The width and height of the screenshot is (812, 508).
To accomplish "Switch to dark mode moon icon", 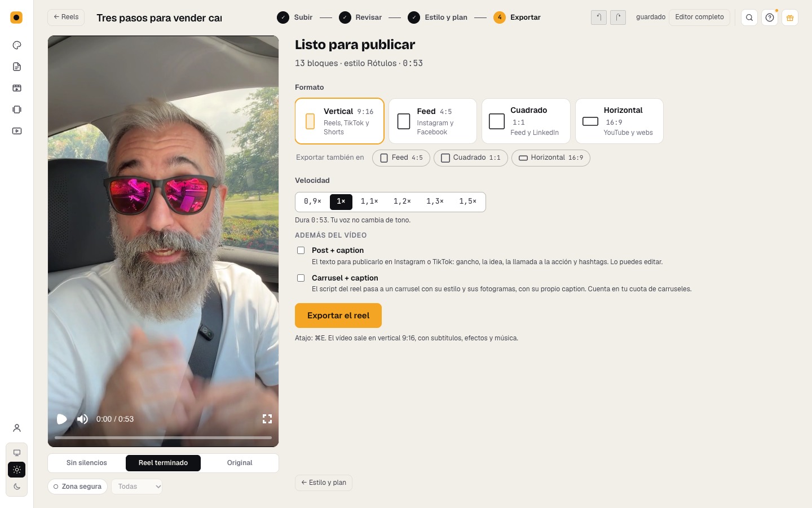I will (x=17, y=487).
